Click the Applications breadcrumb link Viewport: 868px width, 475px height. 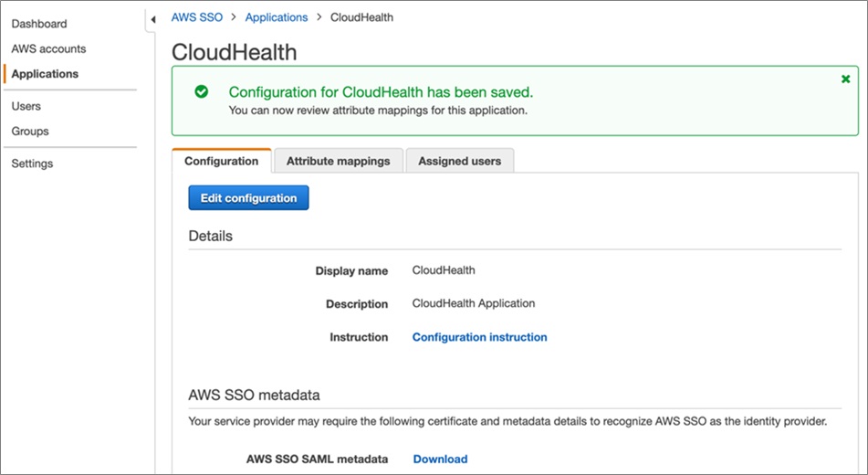tap(277, 17)
